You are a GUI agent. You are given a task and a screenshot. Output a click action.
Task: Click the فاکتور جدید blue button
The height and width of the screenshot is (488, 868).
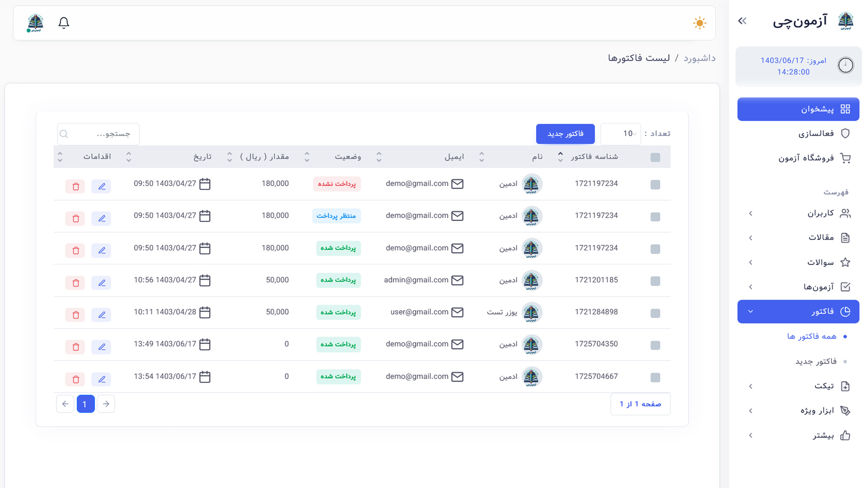(x=565, y=134)
